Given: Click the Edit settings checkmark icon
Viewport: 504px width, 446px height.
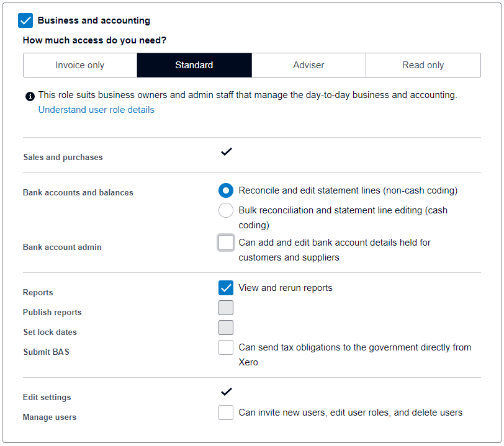Looking at the screenshot, I should [227, 391].
